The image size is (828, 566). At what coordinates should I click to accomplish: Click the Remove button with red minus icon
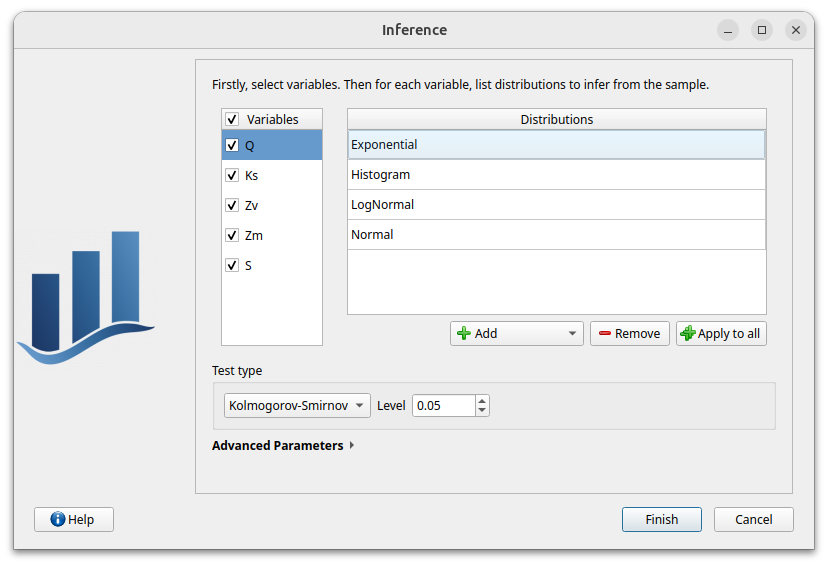(x=629, y=333)
